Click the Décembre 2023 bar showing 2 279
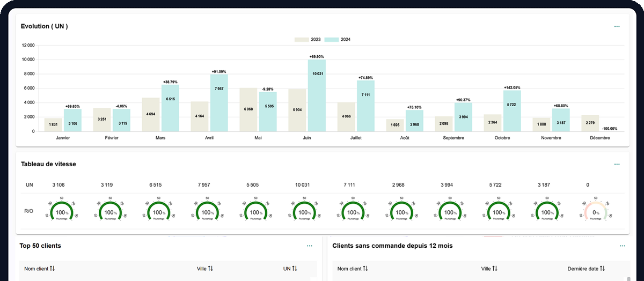The width and height of the screenshot is (644, 281). coord(590,123)
